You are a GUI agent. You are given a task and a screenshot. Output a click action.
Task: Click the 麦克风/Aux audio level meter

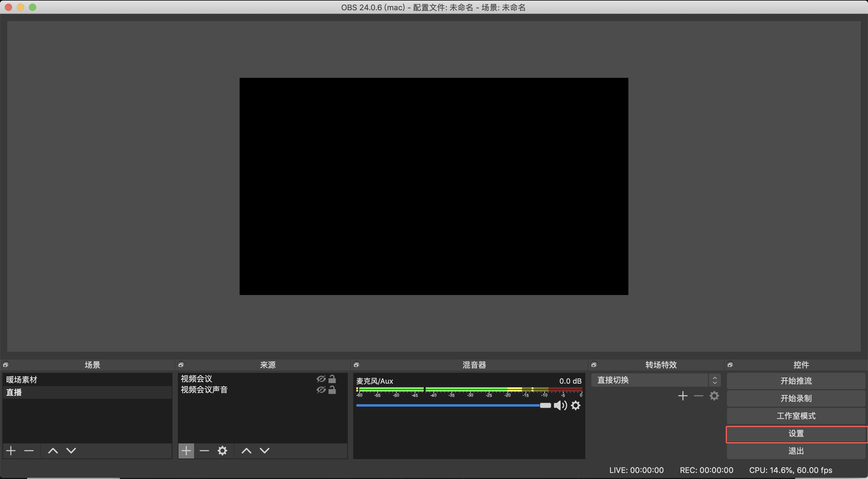pyautogui.click(x=469, y=390)
